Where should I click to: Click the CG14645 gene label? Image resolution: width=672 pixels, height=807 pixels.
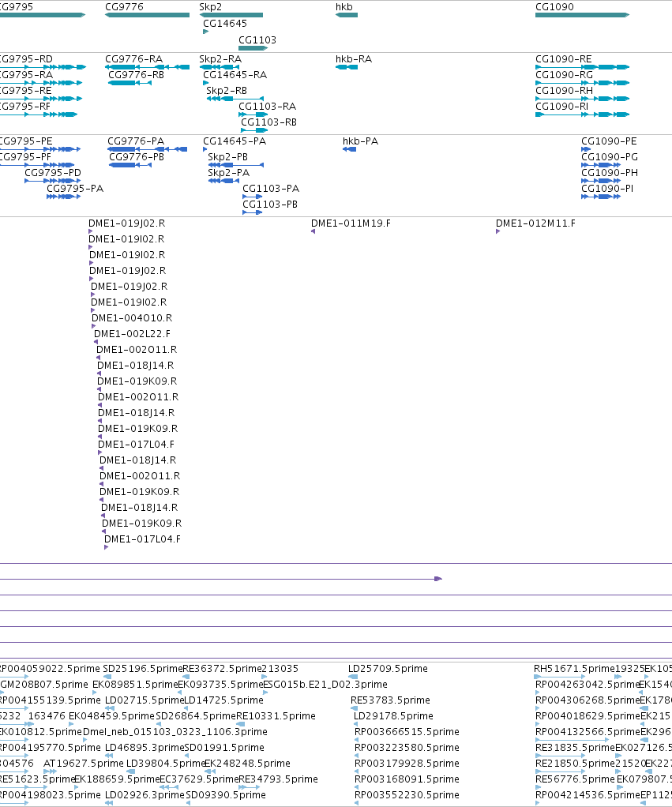pos(225,24)
